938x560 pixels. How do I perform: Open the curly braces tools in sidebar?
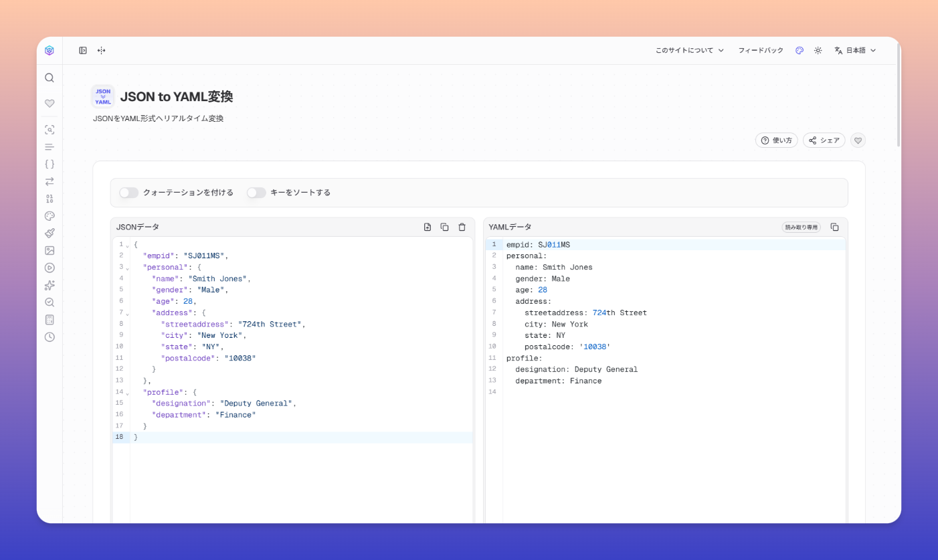click(x=50, y=164)
